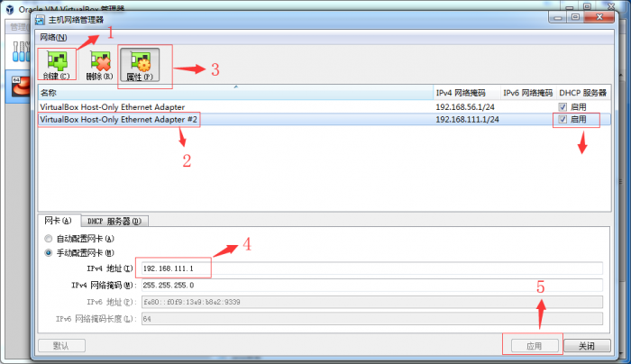
Task: Close the Host Network Manager window
Action: 599,17
